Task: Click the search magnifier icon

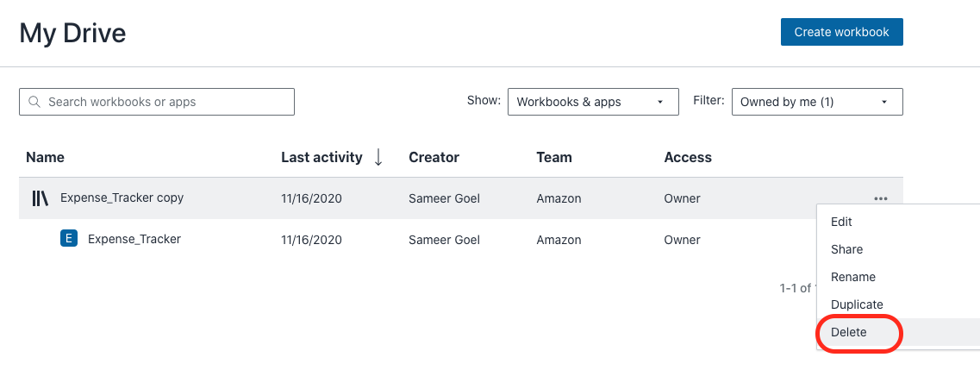Action: [34, 102]
